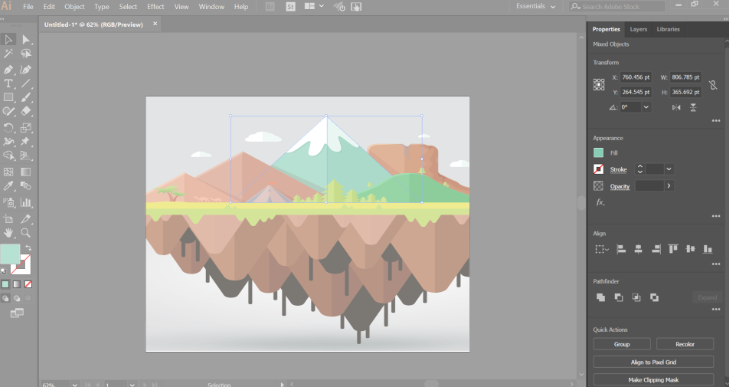Select the Lasso tool
The image size is (729, 387).
(26, 54)
